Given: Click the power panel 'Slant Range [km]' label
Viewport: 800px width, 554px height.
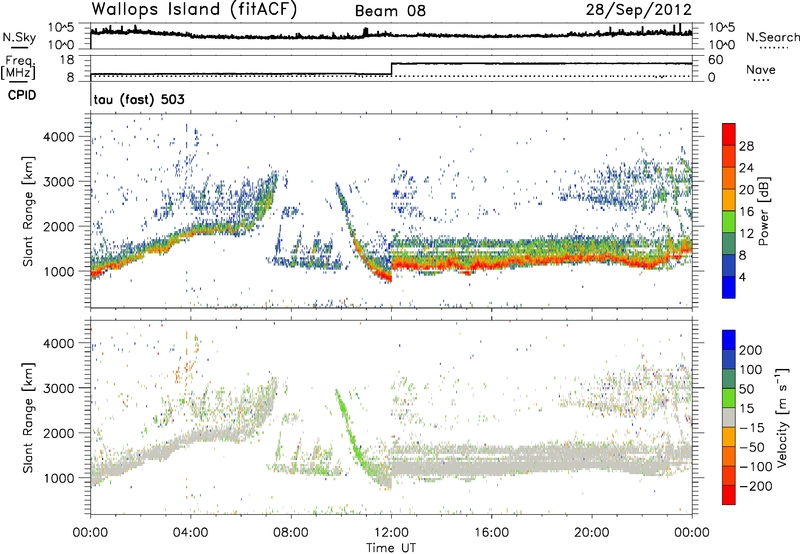Looking at the screenshot, I should pos(28,211).
